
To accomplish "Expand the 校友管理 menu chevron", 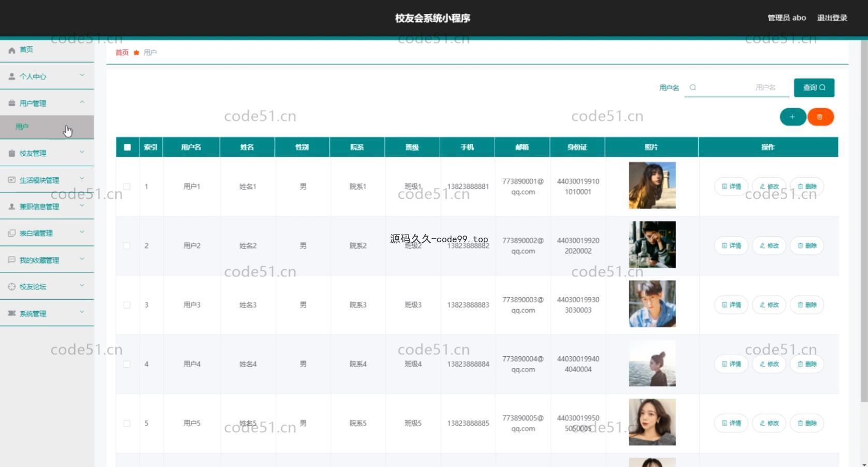I will click(82, 152).
